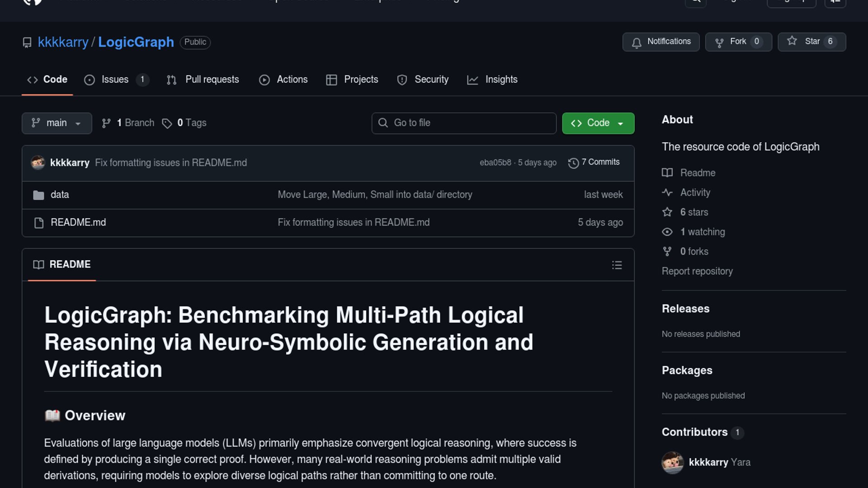
Task: Fork the LogicGraph repository
Action: click(x=738, y=42)
